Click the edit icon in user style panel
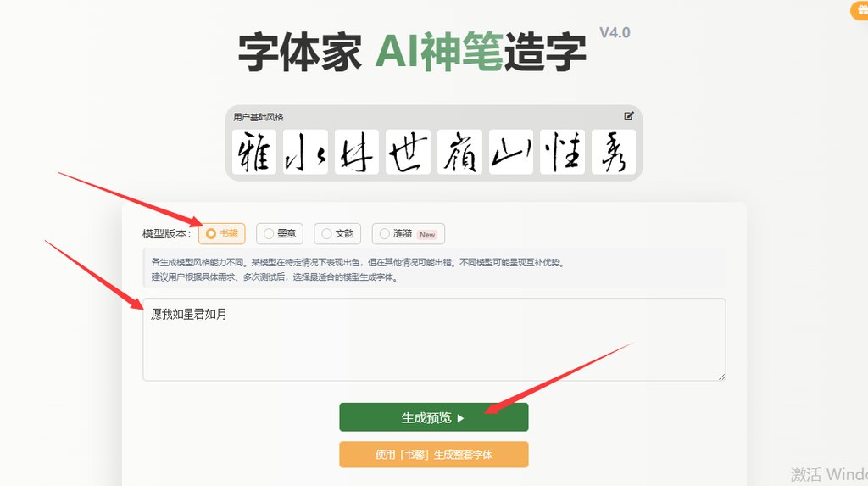Viewport: 868px width, 486px height. click(x=628, y=116)
